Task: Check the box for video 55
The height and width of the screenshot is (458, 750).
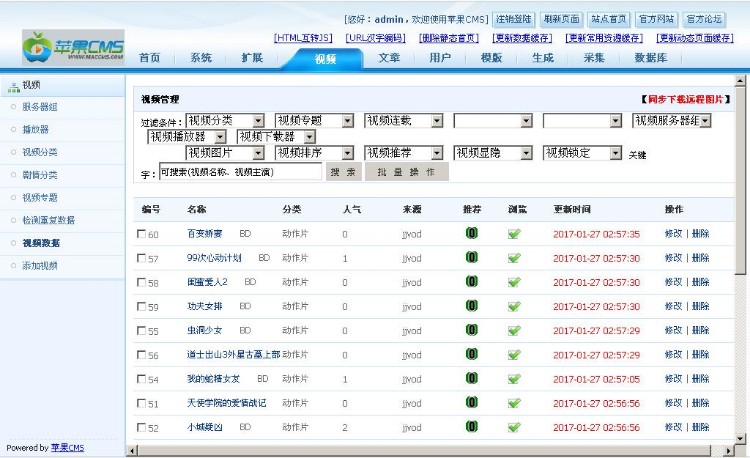Action: click(x=141, y=330)
